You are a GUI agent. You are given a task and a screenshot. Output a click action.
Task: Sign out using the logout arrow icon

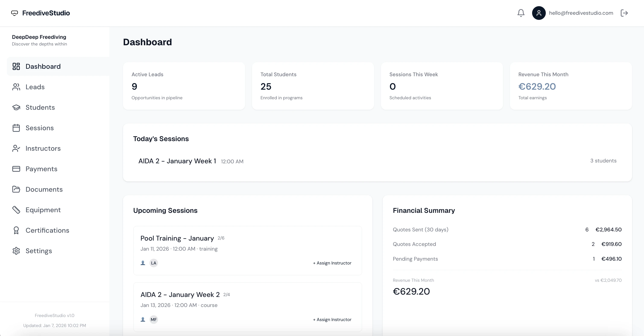[624, 13]
